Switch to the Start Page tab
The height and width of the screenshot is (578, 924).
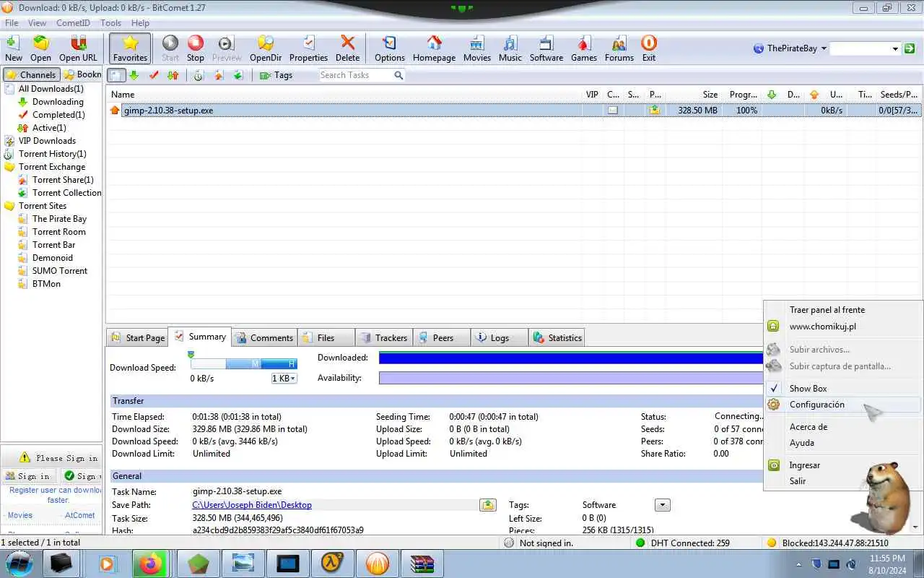pyautogui.click(x=137, y=337)
